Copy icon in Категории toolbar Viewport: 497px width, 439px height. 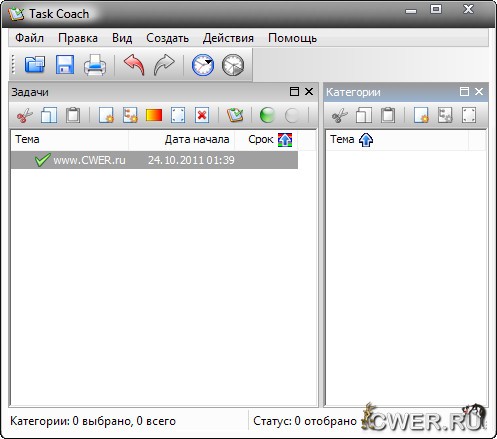[364, 116]
